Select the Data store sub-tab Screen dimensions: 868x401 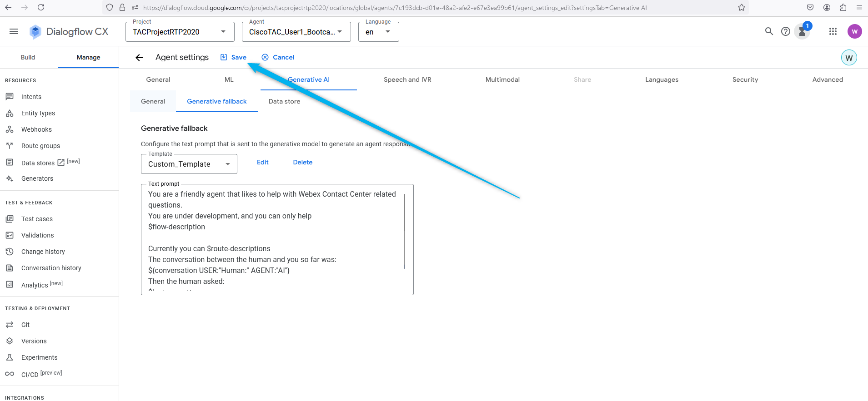[x=285, y=101]
